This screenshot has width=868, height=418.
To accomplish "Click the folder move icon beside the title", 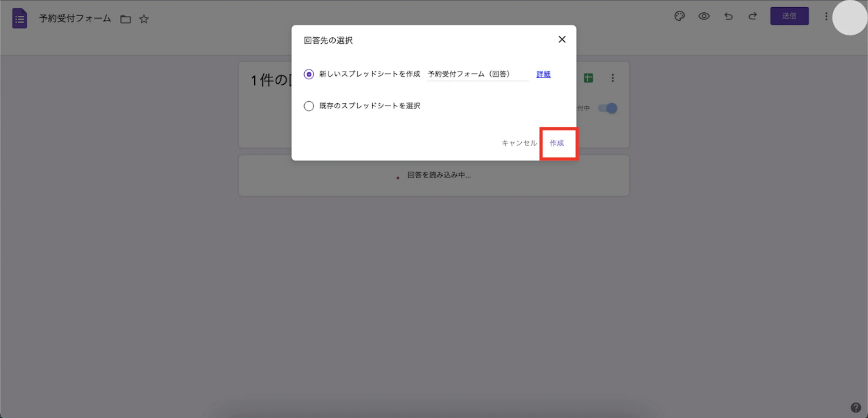I will (125, 19).
